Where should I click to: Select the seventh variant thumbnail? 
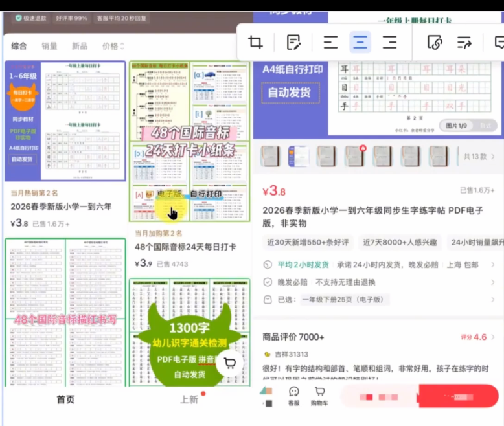[x=439, y=156]
